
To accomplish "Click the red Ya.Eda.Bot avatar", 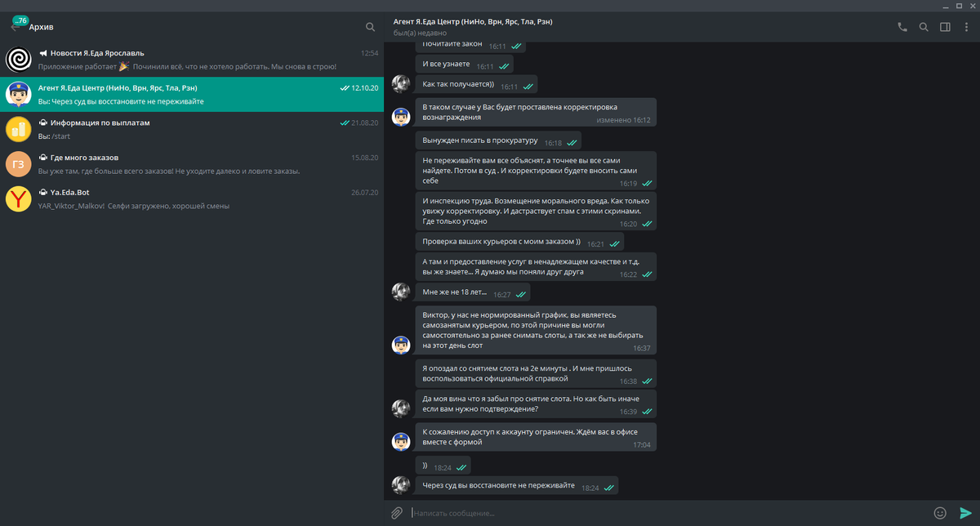I will [x=19, y=198].
